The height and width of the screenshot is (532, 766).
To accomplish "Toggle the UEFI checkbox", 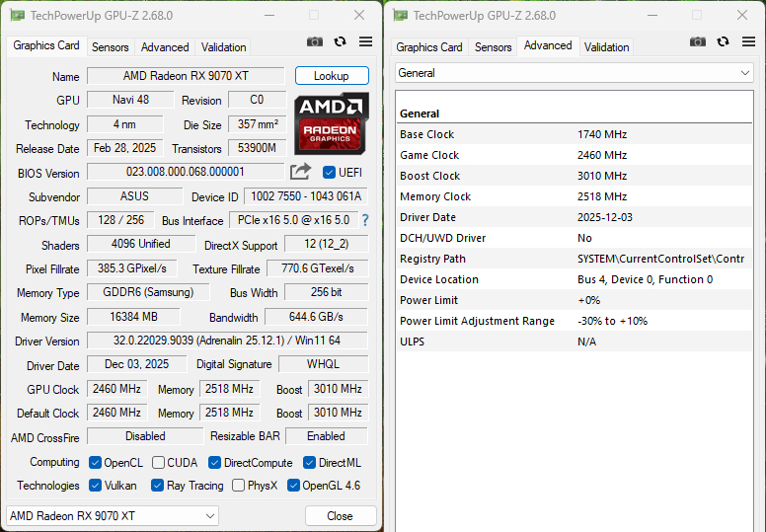I will point(329,173).
